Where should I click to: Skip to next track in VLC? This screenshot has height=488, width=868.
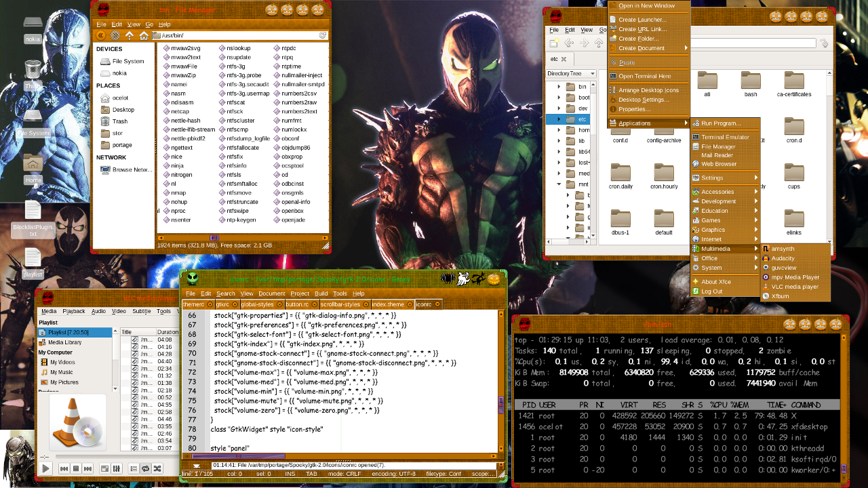88,468
